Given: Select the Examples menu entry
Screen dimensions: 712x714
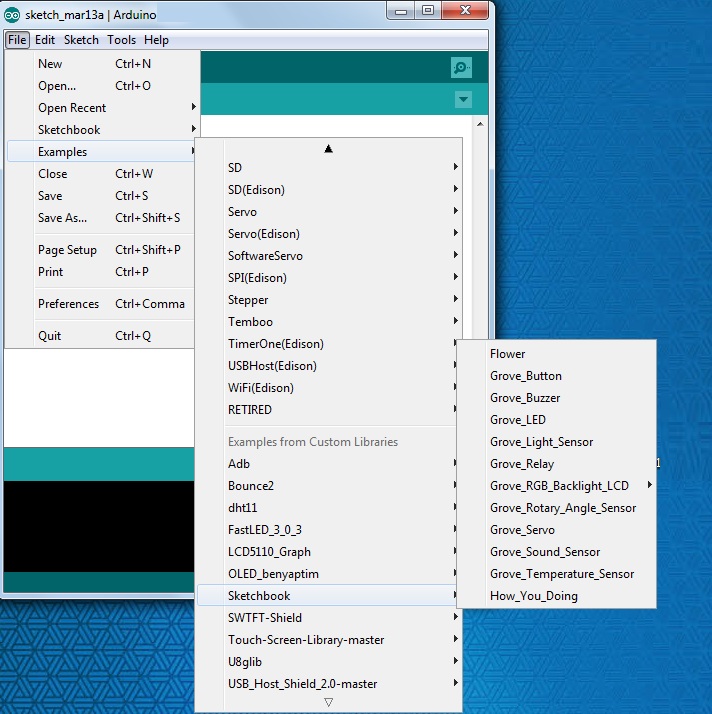Looking at the screenshot, I should tap(101, 152).
